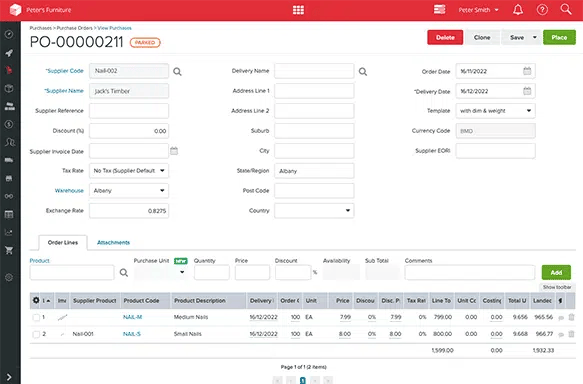The image size is (583, 384).
Task: Expand the Save button dropdown arrow
Action: [x=535, y=37]
